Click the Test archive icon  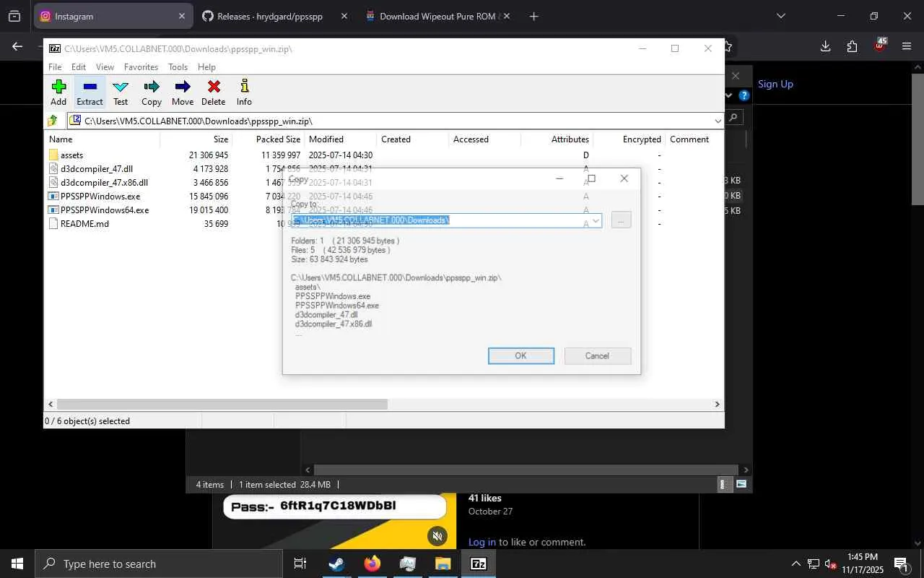[x=121, y=92]
